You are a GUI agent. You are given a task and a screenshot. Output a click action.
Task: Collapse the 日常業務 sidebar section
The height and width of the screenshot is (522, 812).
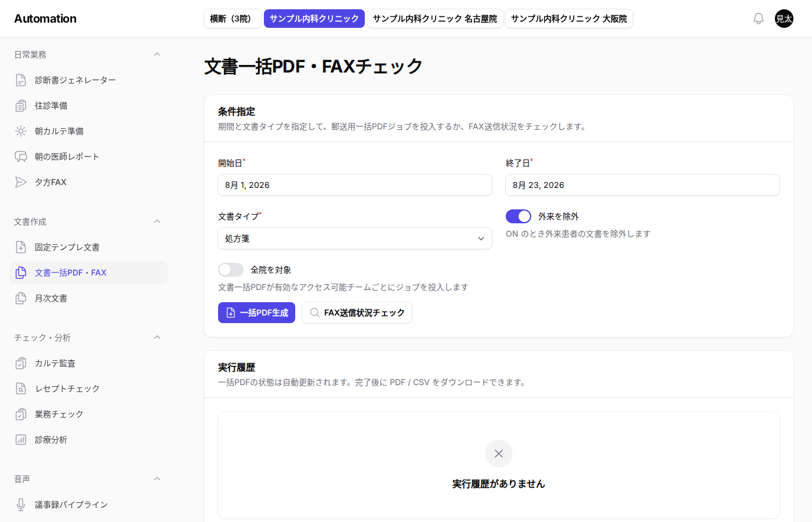pyautogui.click(x=157, y=55)
